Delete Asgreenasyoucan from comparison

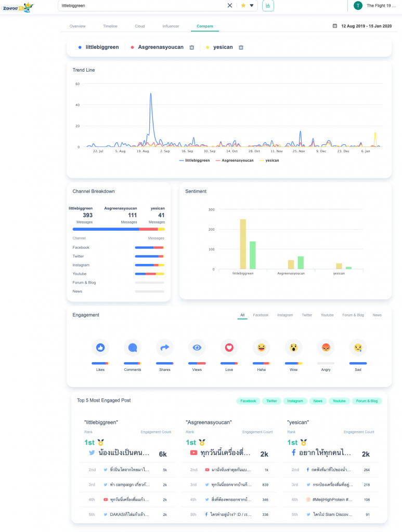tap(191, 47)
